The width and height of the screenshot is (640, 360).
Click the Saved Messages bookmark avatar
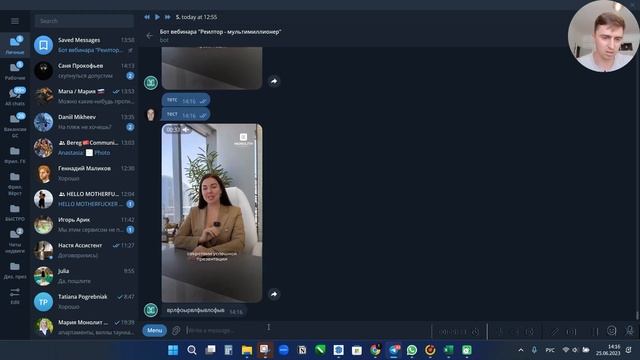coord(43,45)
